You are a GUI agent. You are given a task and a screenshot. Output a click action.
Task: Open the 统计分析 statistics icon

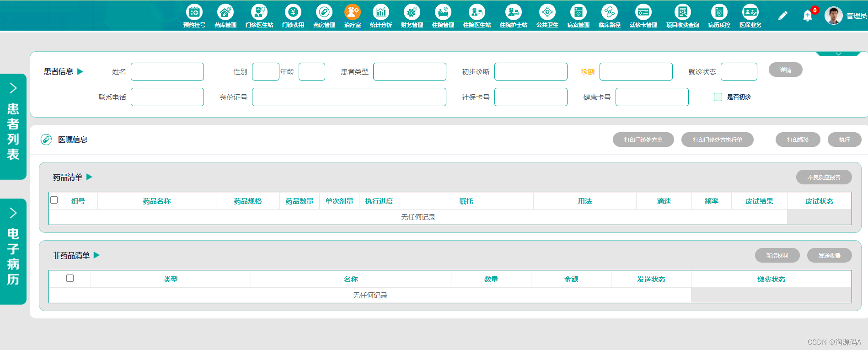click(381, 12)
